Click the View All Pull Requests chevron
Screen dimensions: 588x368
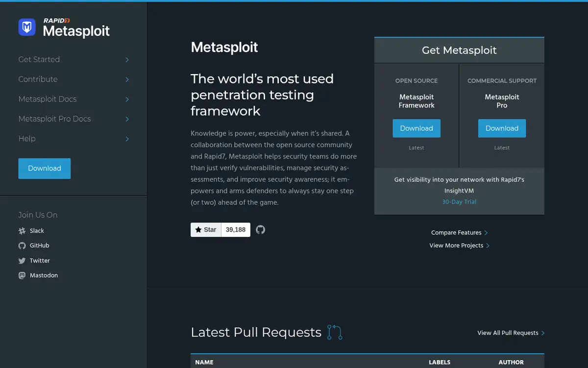[543, 333]
